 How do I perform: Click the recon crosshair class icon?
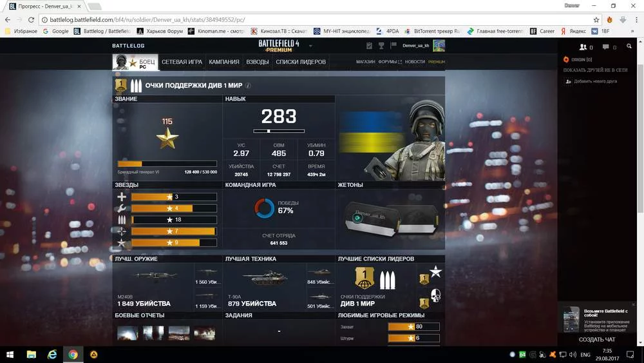pyautogui.click(x=122, y=231)
